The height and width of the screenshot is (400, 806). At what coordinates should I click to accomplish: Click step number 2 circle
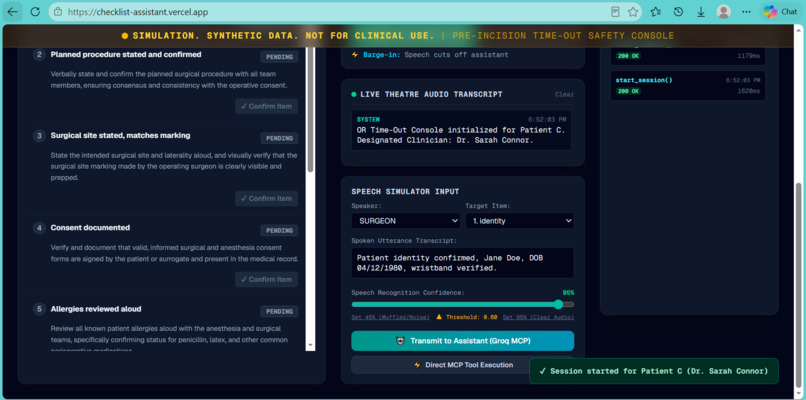click(40, 54)
